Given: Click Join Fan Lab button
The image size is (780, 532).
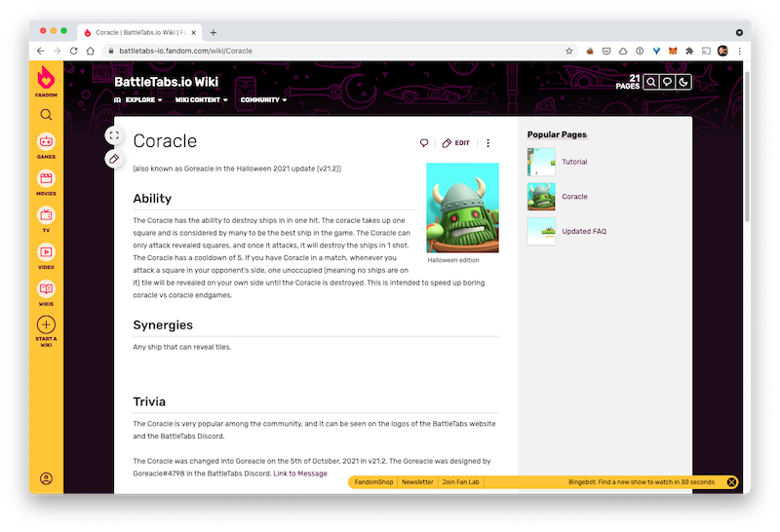Looking at the screenshot, I should pyautogui.click(x=460, y=482).
